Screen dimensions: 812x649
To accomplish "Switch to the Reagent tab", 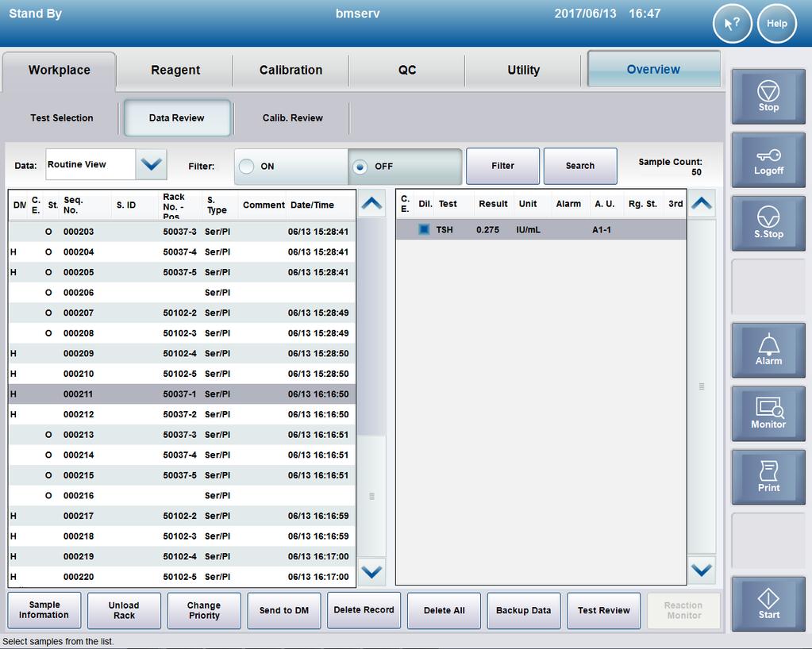I will tap(175, 71).
